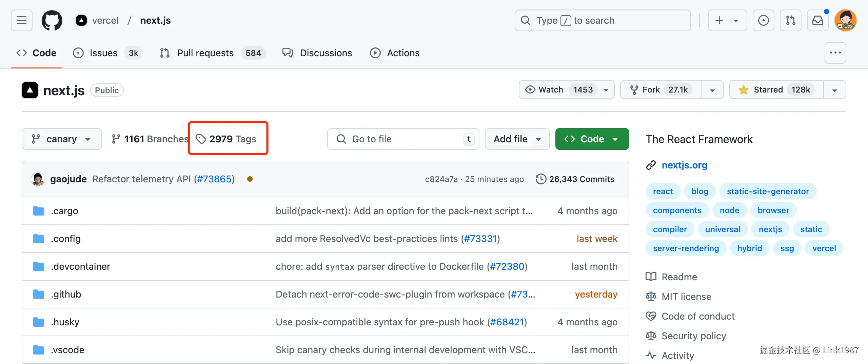
Task: Toggle the Starred button for next.js
Action: click(776, 89)
